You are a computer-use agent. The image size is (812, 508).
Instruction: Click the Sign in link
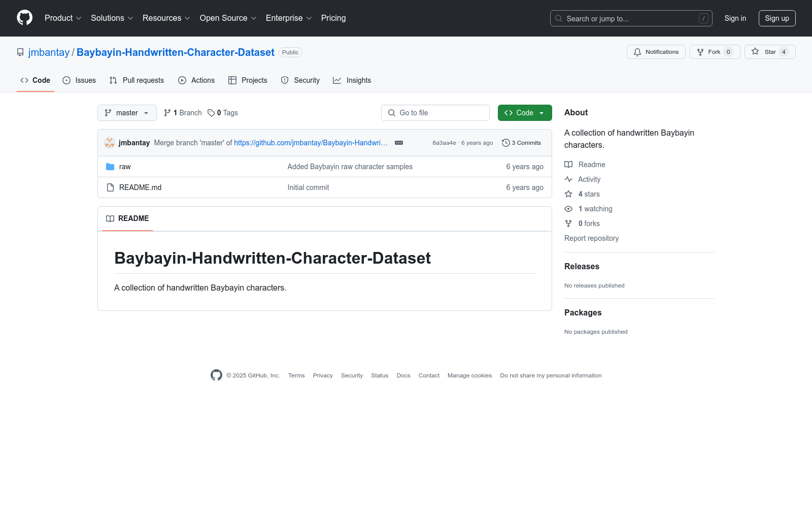[735, 18]
